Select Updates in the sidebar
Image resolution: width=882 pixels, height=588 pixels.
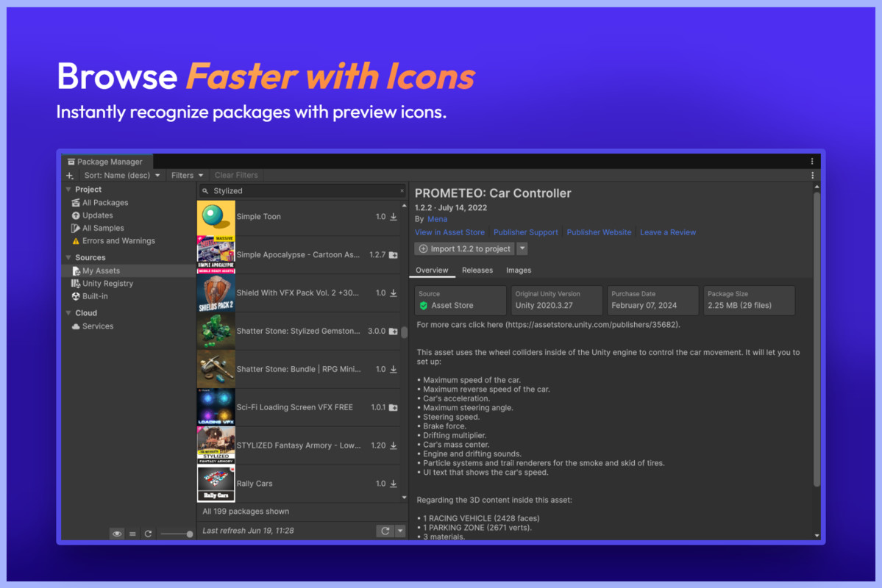[97, 215]
